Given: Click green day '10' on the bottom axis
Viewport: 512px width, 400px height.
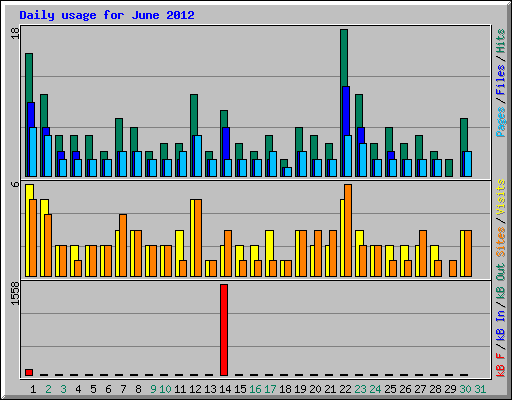Looking at the screenshot, I should 165,389.
